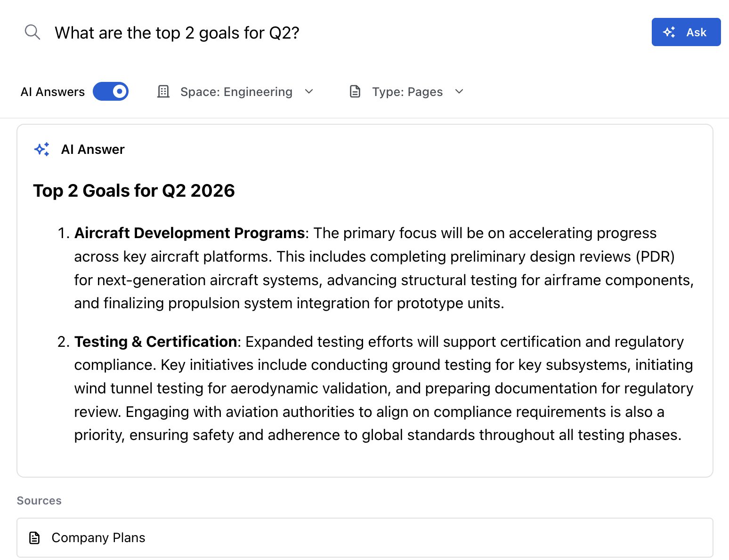729x560 pixels.
Task: Click the sparkle icon on Ask button
Action: 669,32
